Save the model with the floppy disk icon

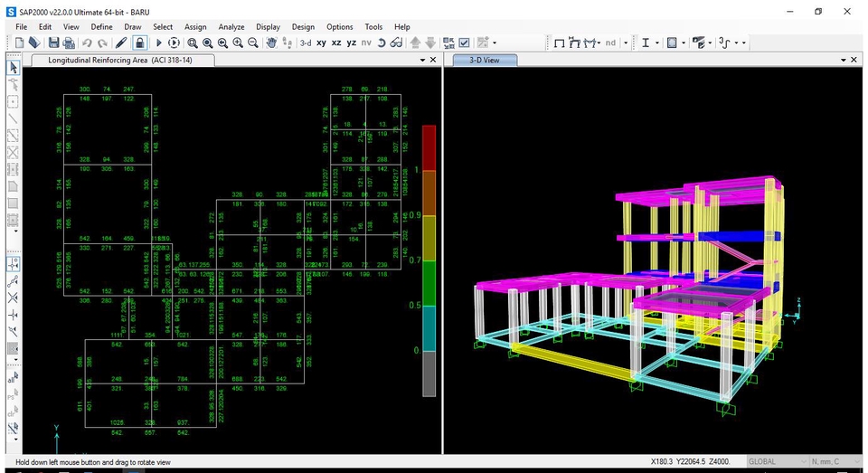coord(53,43)
